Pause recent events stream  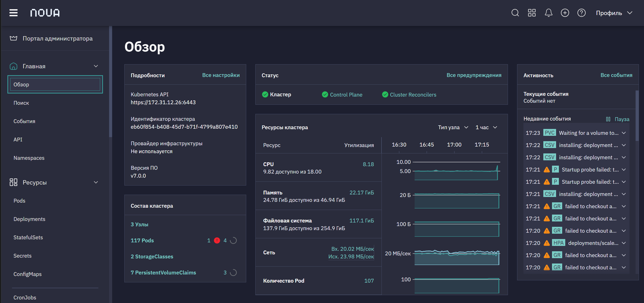pyautogui.click(x=617, y=119)
